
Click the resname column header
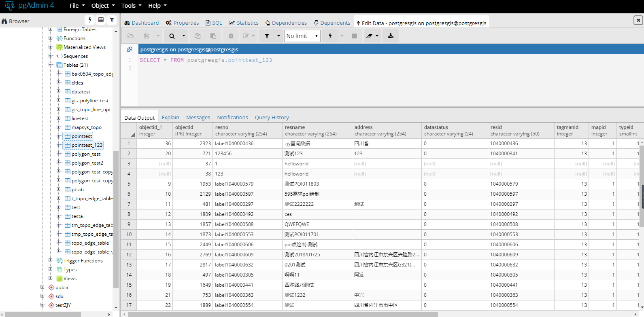click(x=317, y=130)
